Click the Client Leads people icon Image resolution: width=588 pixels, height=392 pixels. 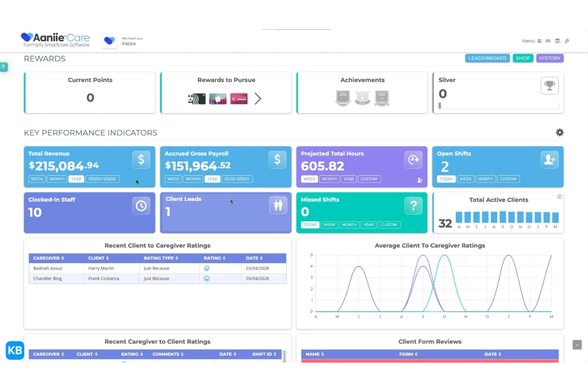[x=278, y=205]
